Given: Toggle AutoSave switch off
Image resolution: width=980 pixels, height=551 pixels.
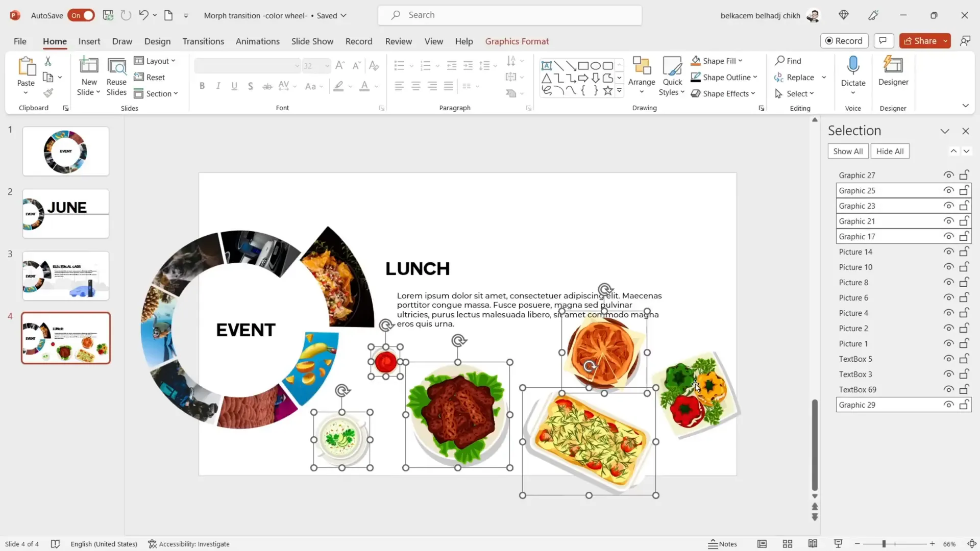Looking at the screenshot, I should 81,15.
